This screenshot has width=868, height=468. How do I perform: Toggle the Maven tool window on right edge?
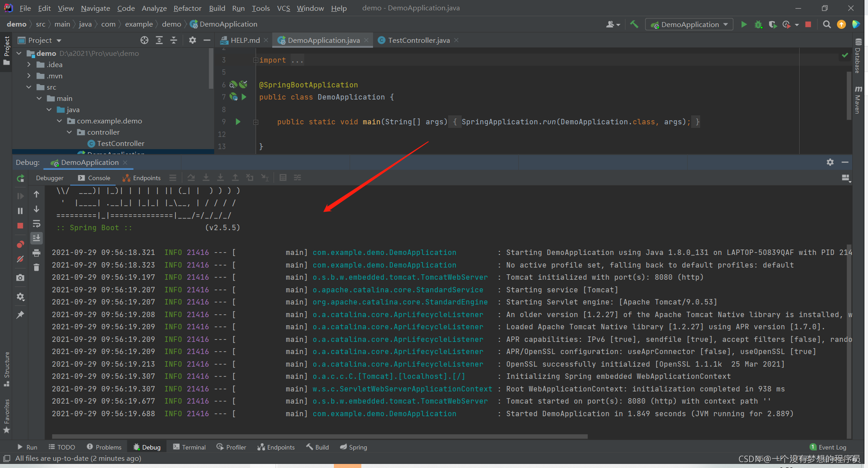(x=858, y=100)
